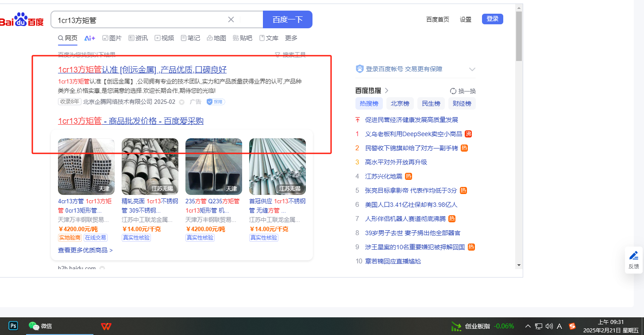Image resolution: width=644 pixels, height=335 pixels.
Task: Open the 首冠供应 1cr13不锈钢管 product title
Action: point(277,206)
